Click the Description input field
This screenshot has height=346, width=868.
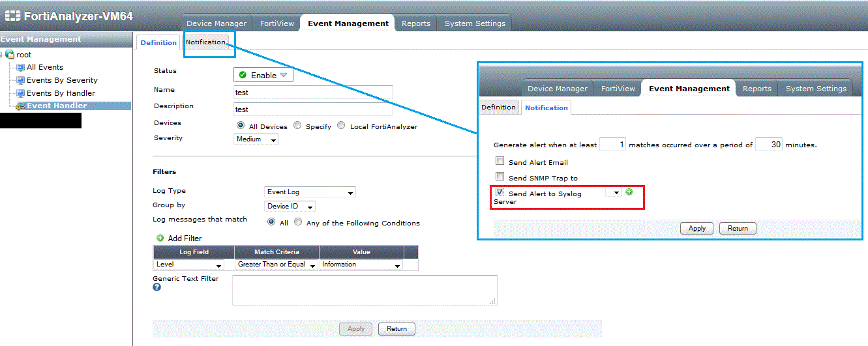tap(313, 109)
